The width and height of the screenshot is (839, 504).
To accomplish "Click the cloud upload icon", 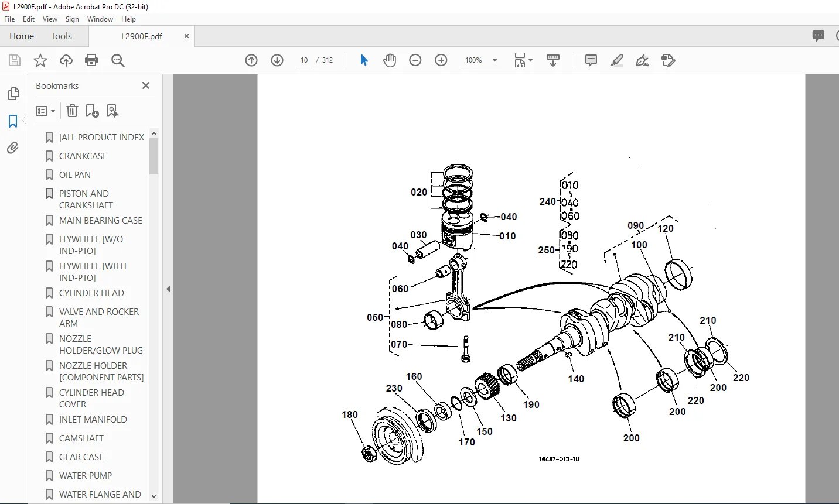I will click(x=66, y=60).
